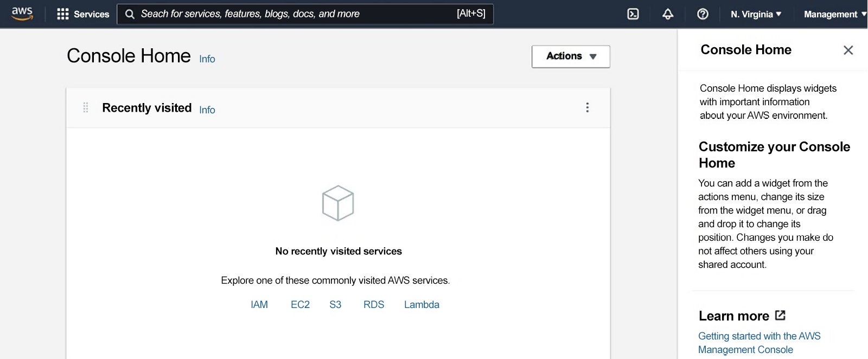Image resolution: width=868 pixels, height=359 pixels.
Task: Open Getting started with AWS Management Console
Action: coord(759,343)
